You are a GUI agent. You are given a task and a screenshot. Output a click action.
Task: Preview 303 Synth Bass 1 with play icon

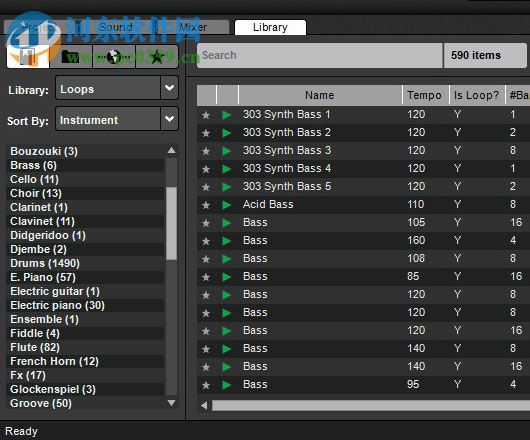[x=226, y=115]
